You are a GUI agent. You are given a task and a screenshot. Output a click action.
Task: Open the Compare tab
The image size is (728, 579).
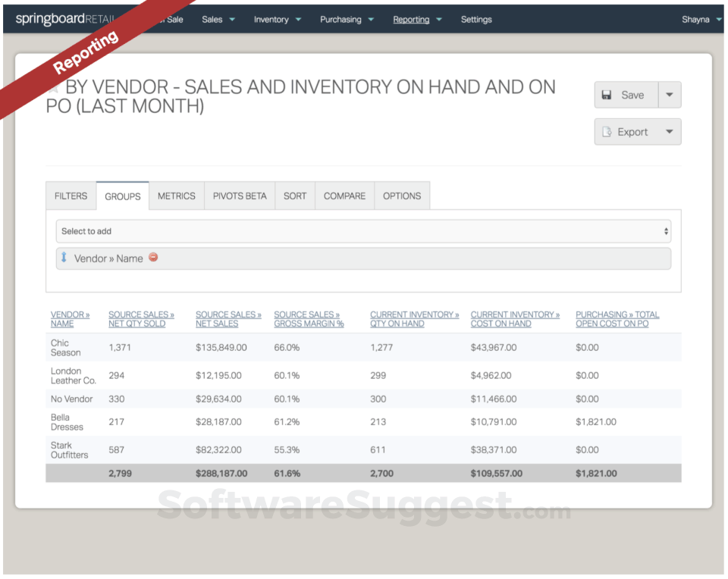pyautogui.click(x=344, y=196)
